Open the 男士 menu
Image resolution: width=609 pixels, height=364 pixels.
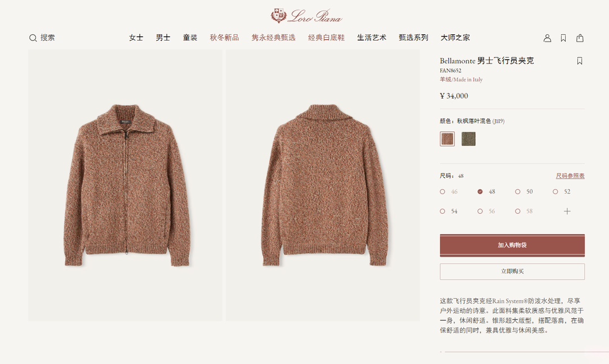(x=163, y=38)
